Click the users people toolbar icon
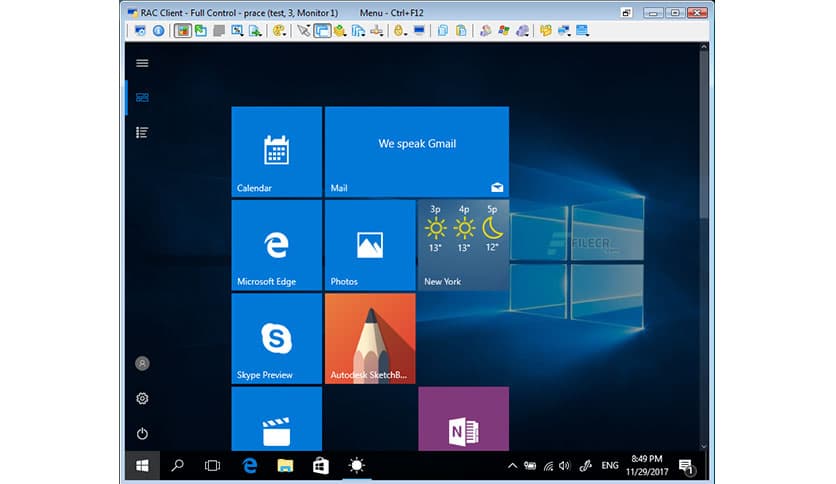836x484 pixels. tap(485, 31)
